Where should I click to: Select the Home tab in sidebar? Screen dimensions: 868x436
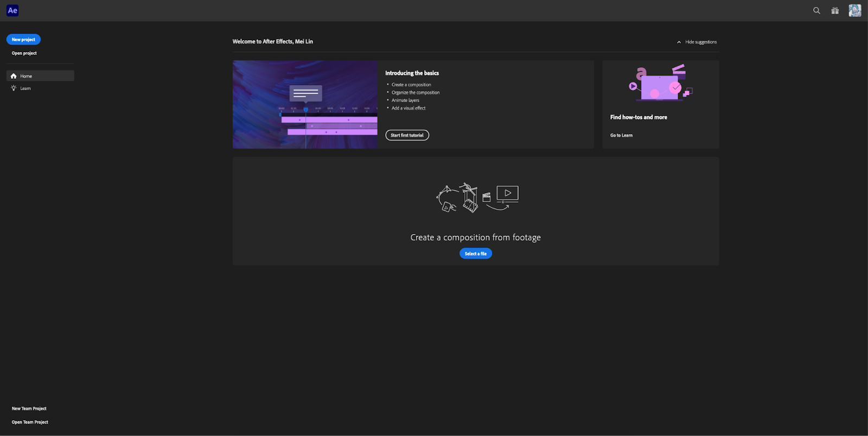point(40,76)
